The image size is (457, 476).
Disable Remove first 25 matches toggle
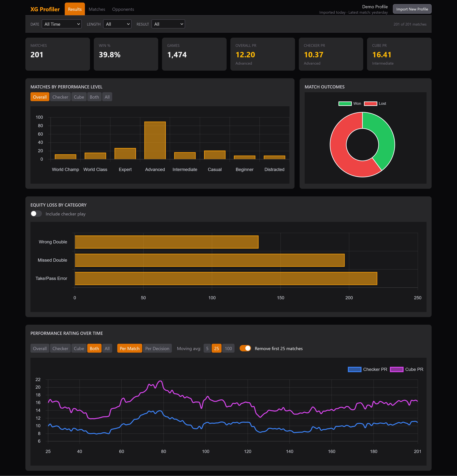pos(245,348)
